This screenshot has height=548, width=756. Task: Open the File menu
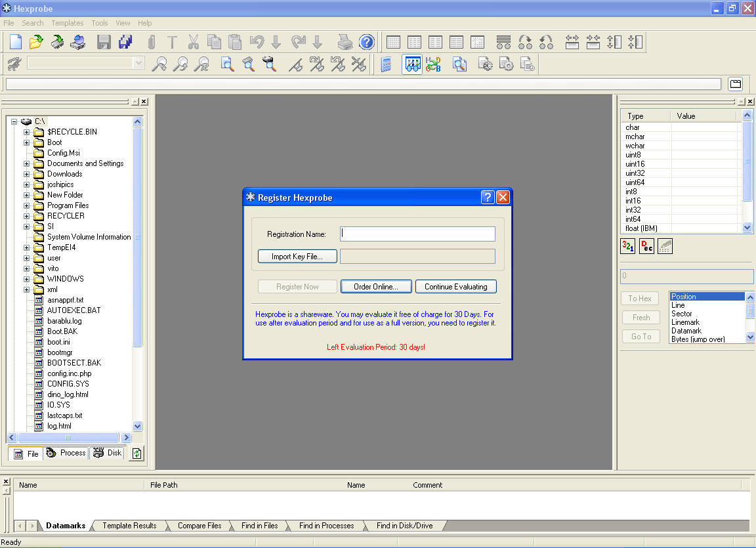click(9, 23)
